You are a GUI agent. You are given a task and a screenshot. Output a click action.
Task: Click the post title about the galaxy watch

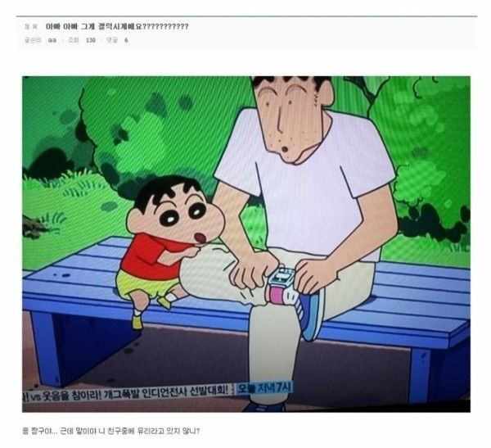tap(117, 27)
